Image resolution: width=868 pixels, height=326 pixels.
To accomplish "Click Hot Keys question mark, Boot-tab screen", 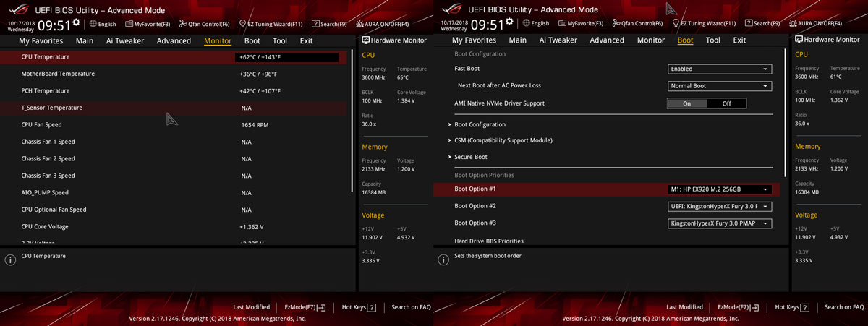I will point(805,307).
